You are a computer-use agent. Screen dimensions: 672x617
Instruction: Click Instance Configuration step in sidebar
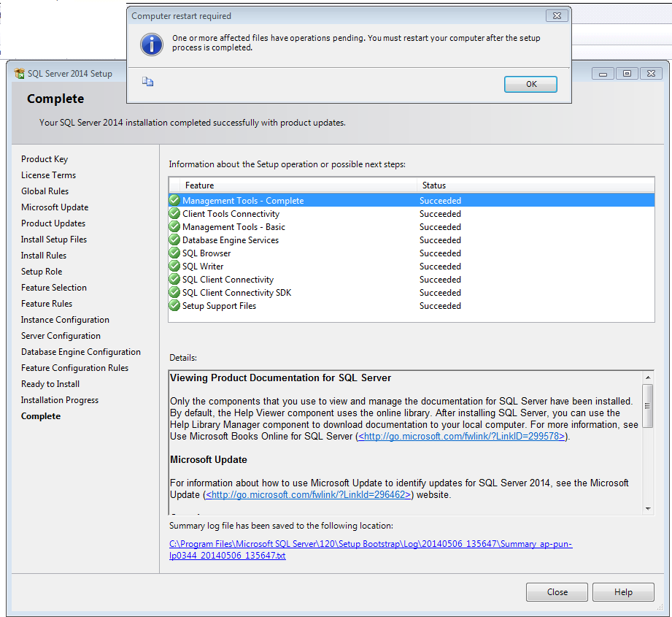tap(65, 320)
